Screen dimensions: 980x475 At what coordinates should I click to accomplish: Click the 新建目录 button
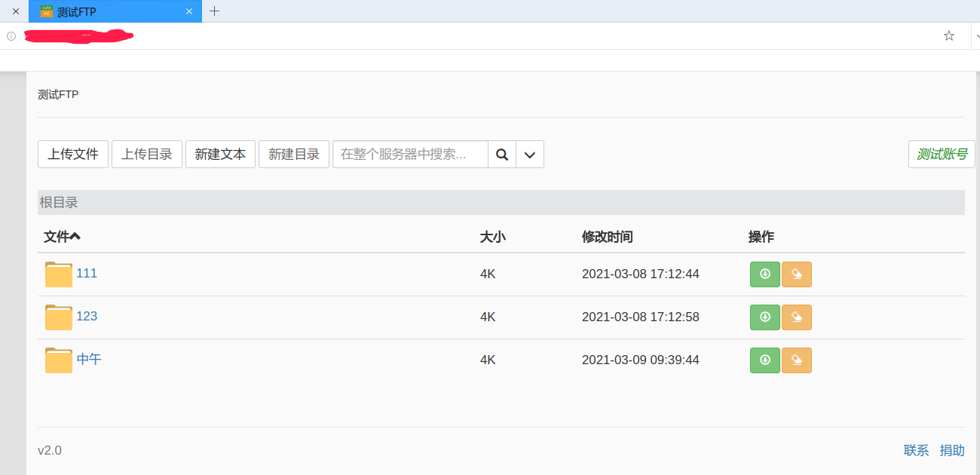(x=294, y=155)
